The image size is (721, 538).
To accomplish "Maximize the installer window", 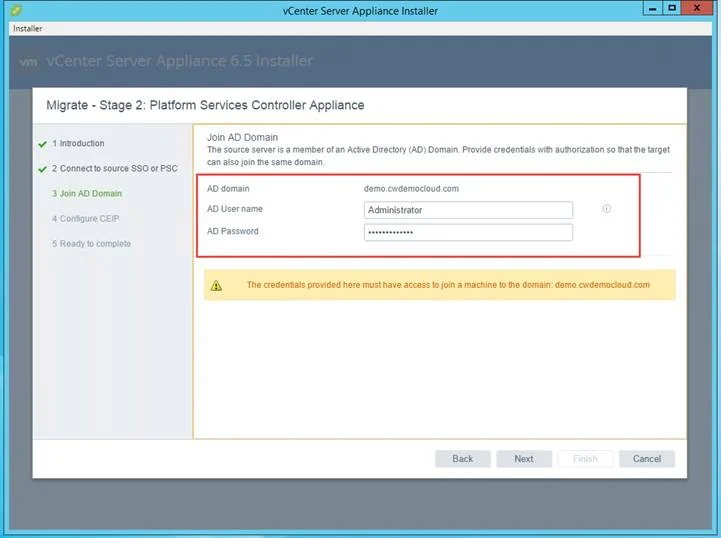I will click(x=672, y=8).
